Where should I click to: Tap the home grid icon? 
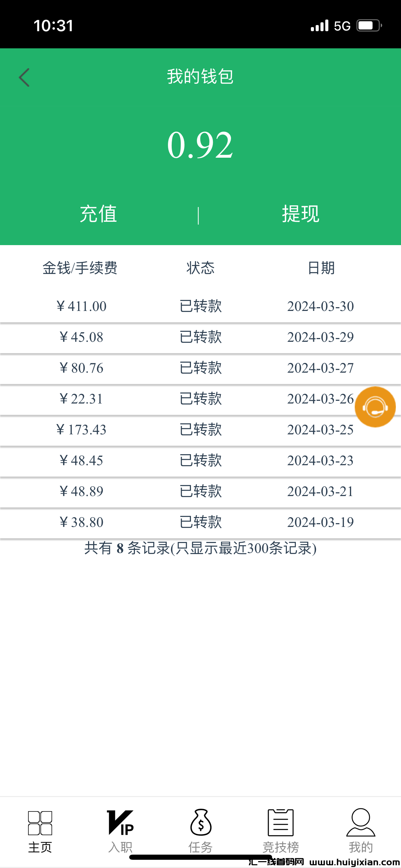(x=40, y=823)
